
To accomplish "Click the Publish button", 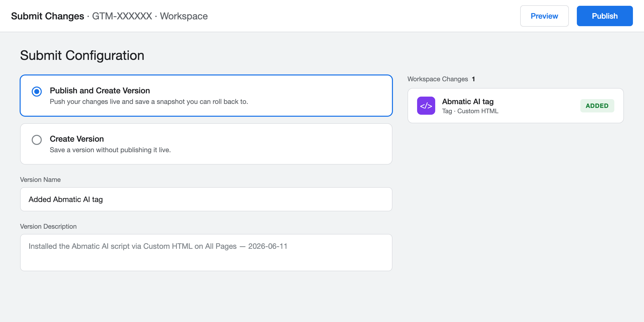I will (605, 16).
